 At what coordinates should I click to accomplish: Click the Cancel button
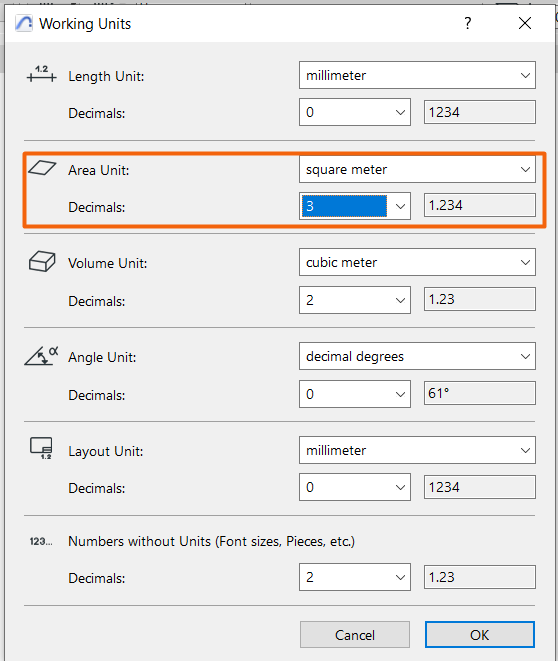click(354, 634)
